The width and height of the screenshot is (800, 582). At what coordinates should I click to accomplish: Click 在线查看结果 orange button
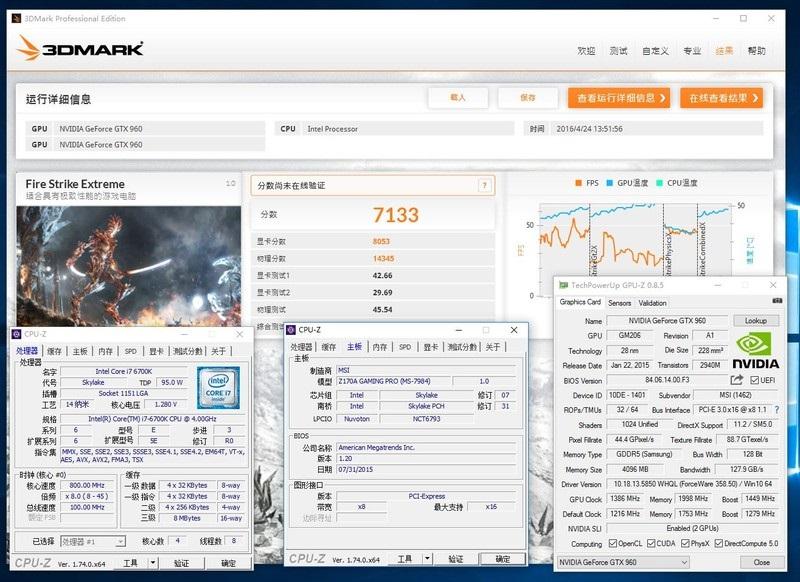721,97
